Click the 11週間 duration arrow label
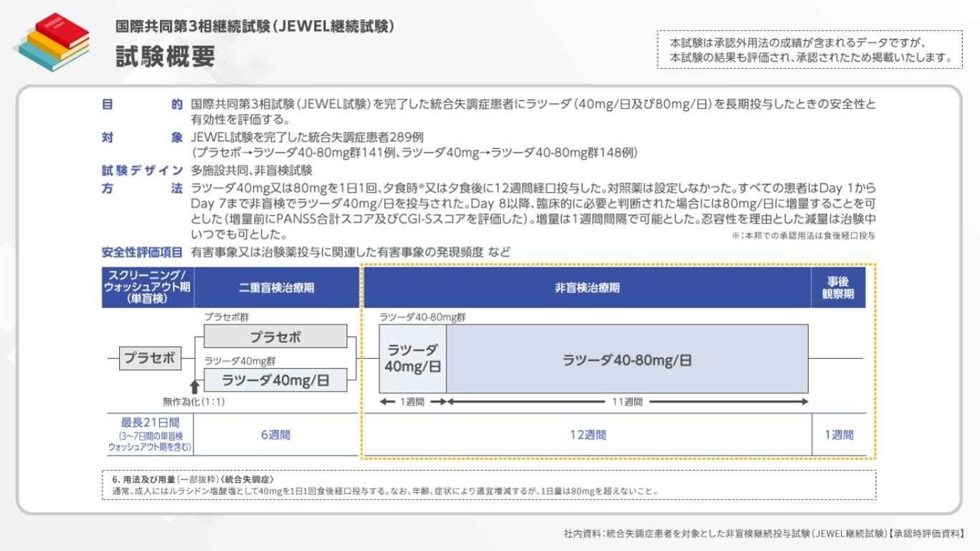 [627, 402]
